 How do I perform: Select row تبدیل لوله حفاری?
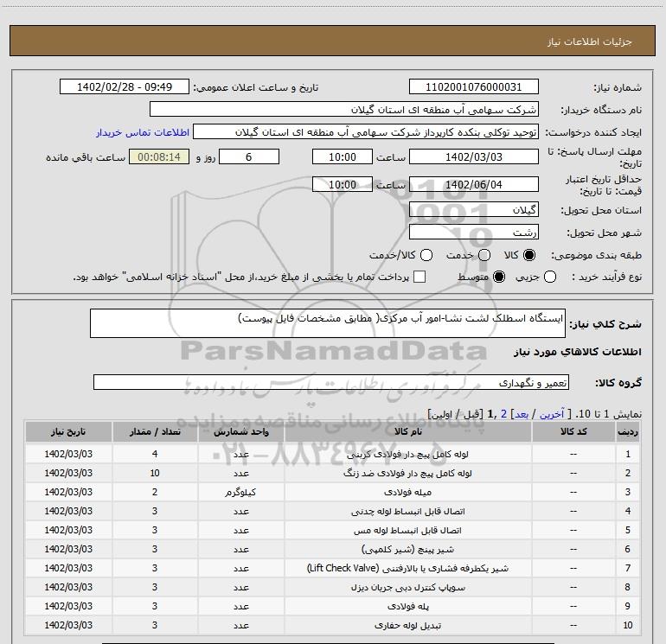(332, 625)
